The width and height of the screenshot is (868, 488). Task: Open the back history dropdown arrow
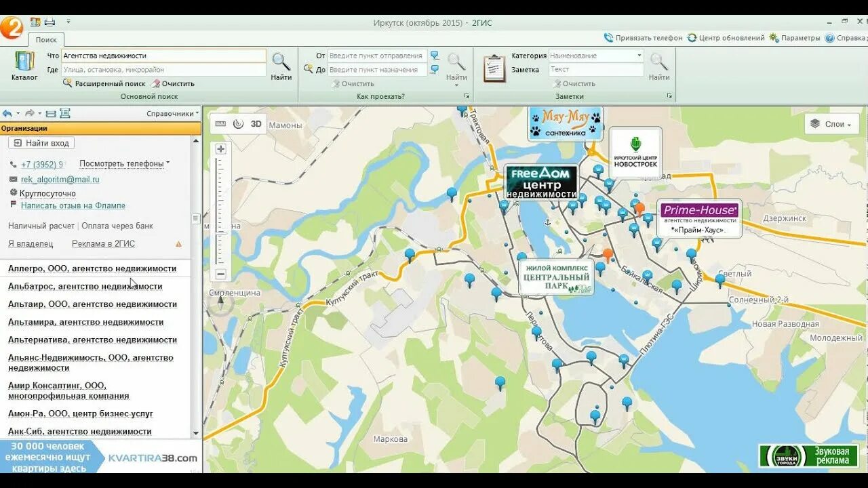point(18,113)
